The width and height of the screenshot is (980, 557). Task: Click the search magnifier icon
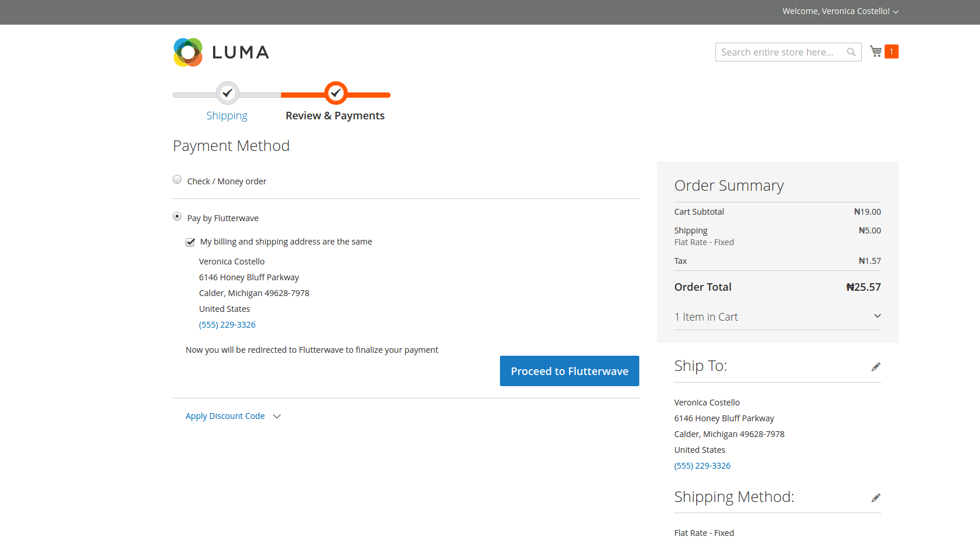click(x=851, y=52)
